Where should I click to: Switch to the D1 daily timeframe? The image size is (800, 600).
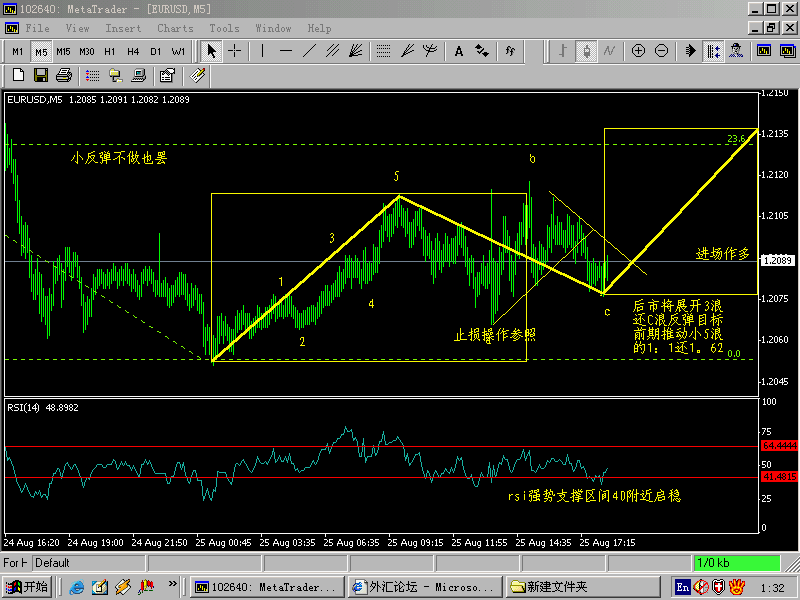pyautogui.click(x=156, y=52)
